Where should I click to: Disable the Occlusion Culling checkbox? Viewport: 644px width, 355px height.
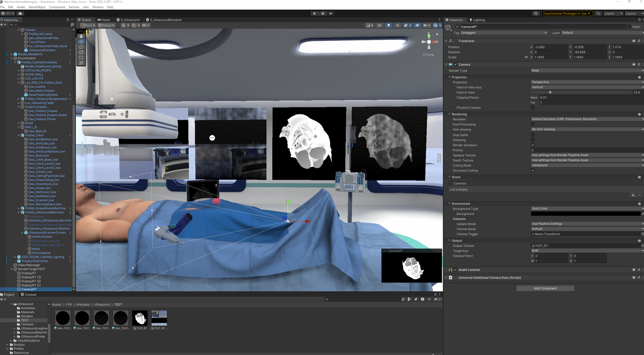532,170
